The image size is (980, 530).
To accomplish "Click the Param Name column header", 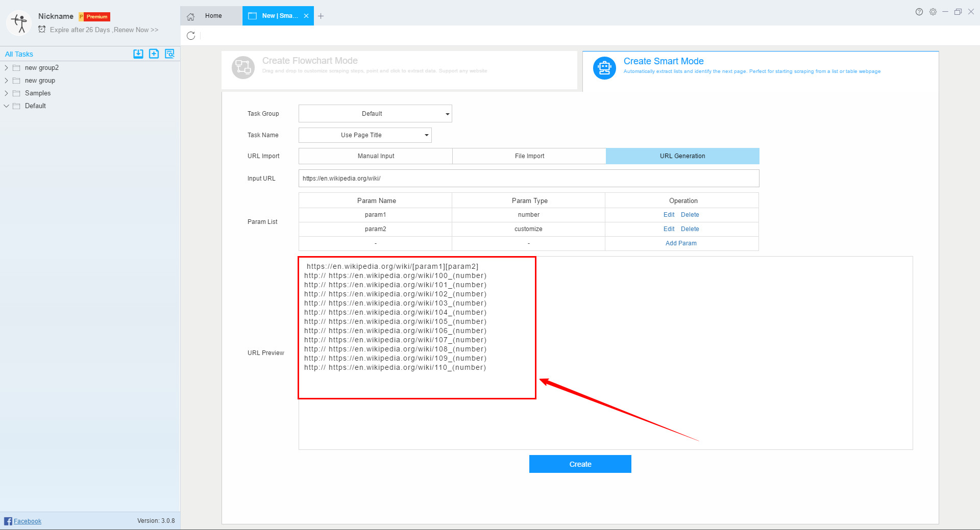I will tap(376, 200).
